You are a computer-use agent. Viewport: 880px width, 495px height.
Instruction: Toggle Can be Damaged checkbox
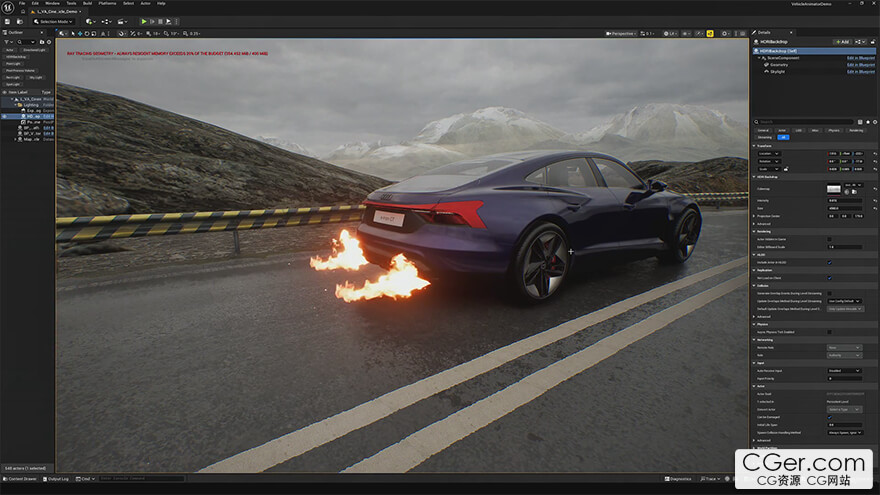(x=829, y=417)
